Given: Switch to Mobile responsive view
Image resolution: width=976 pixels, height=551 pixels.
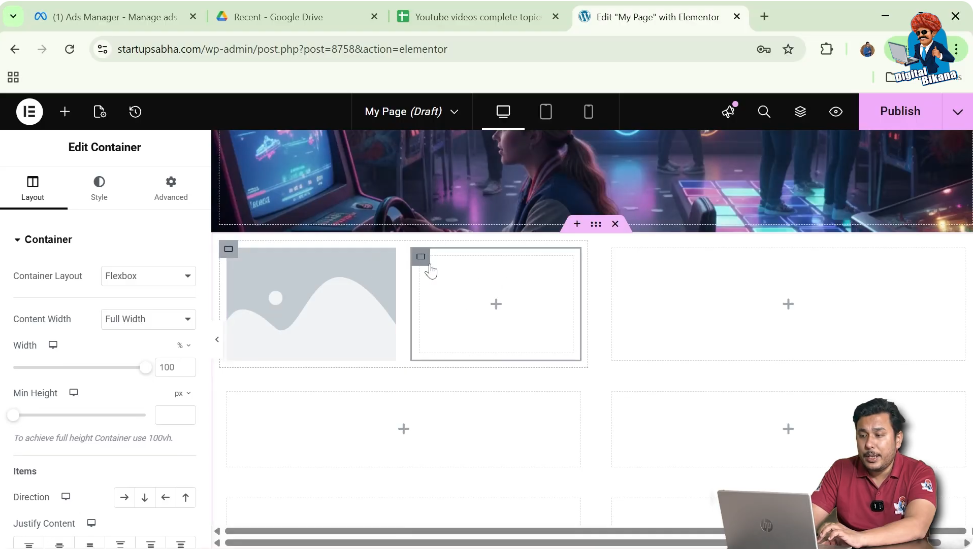Looking at the screenshot, I should click(x=588, y=112).
